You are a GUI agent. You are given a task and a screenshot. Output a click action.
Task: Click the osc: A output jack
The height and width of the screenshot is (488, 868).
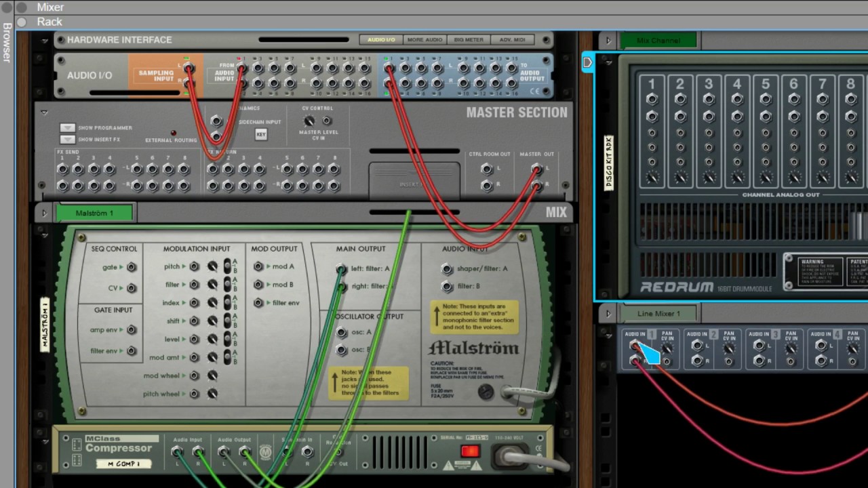coord(342,332)
